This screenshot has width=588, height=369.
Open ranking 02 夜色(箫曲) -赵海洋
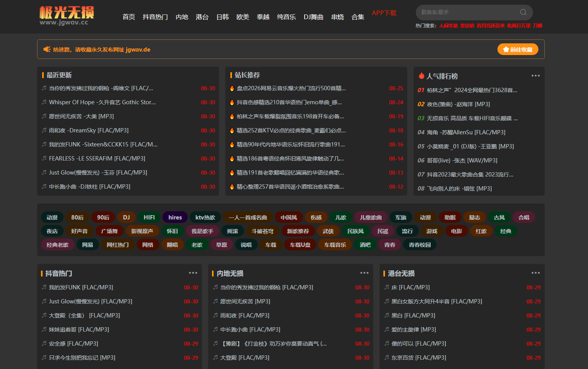pyautogui.click(x=458, y=104)
